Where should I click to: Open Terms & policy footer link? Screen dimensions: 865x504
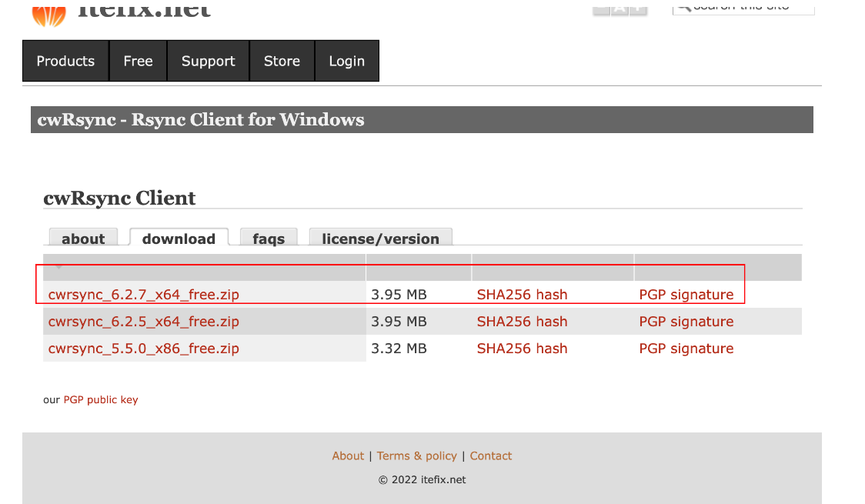pyautogui.click(x=417, y=456)
